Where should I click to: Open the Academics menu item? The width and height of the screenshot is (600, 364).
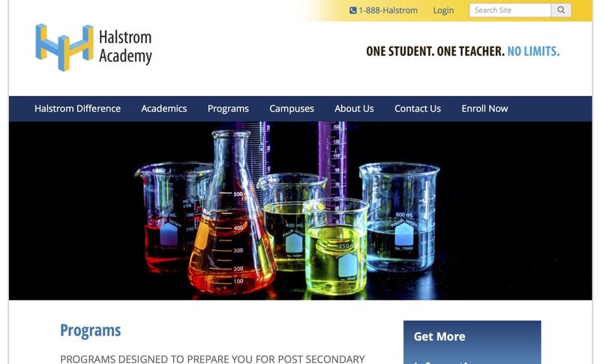[x=164, y=109]
